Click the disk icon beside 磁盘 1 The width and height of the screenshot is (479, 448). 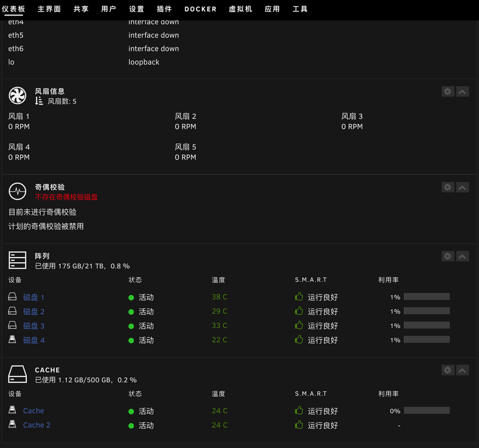coord(12,296)
